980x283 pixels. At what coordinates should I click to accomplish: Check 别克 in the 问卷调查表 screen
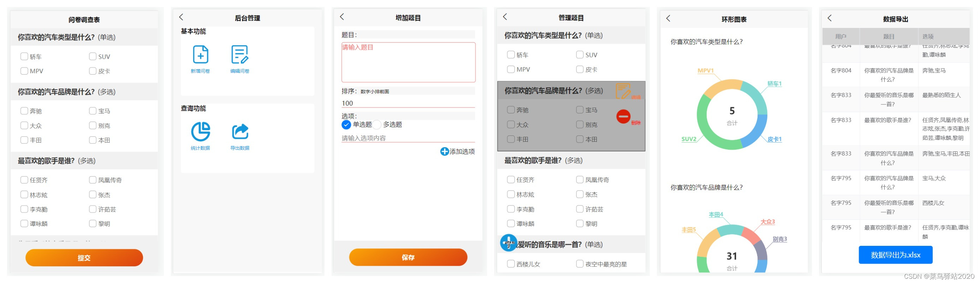pyautogui.click(x=93, y=125)
